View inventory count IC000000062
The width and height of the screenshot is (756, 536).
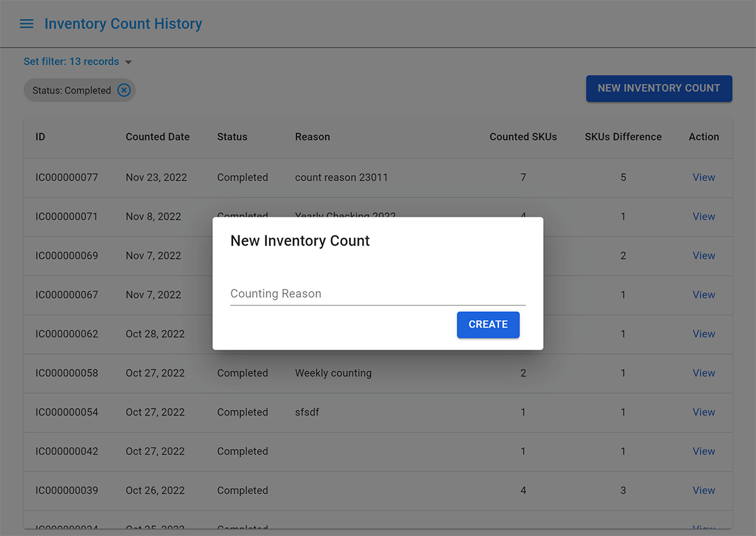click(703, 334)
